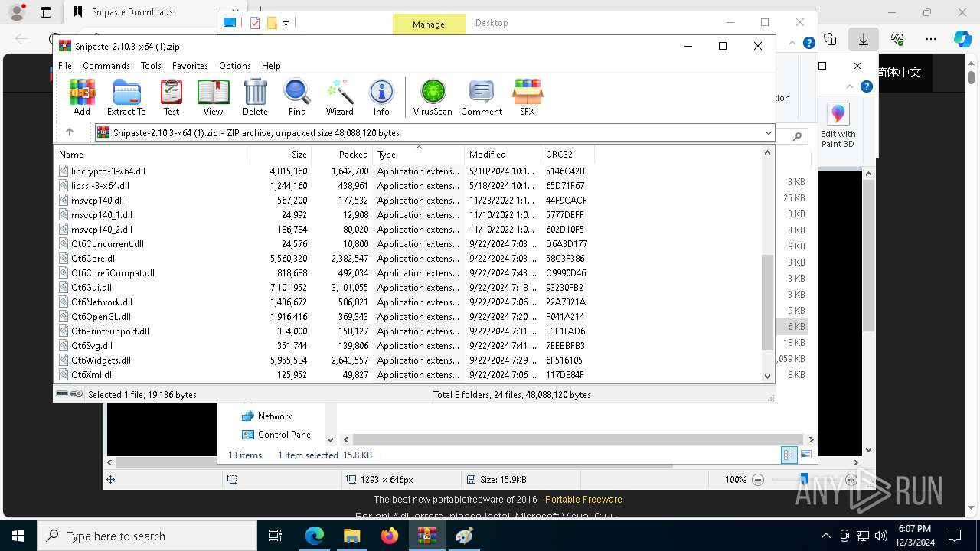Click file list scroll-up arrow in WinRAR
Image resolution: width=980 pixels, height=551 pixels.
coord(768,153)
